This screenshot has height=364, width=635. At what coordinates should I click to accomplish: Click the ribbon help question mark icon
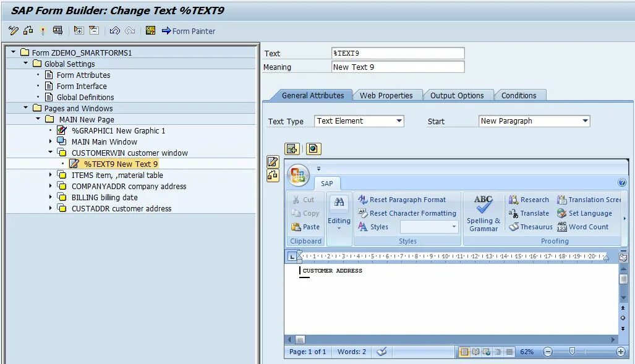coord(622,182)
